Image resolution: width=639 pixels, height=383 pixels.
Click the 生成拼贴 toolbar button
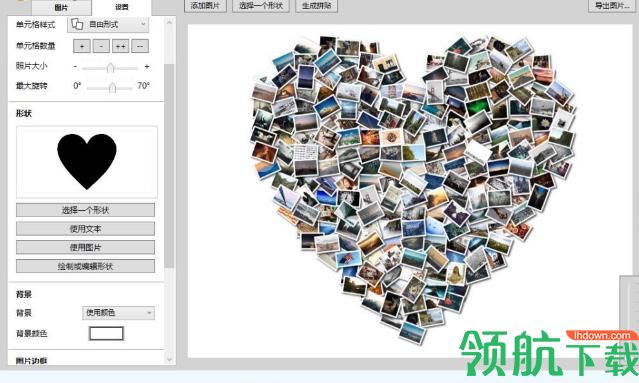317,6
